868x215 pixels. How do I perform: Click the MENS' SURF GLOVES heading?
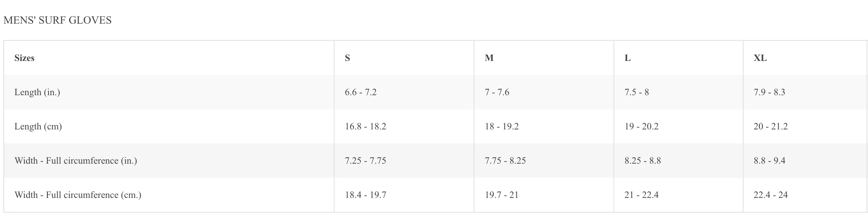coord(57,20)
